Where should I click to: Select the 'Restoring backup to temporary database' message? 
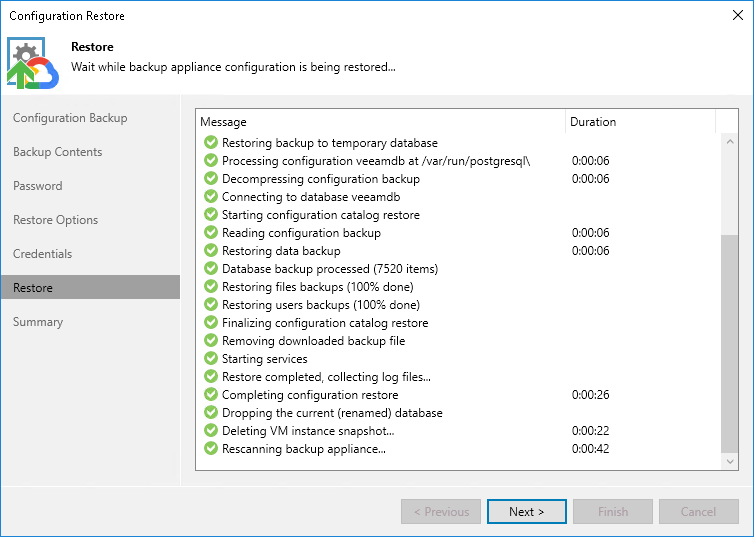pyautogui.click(x=330, y=143)
